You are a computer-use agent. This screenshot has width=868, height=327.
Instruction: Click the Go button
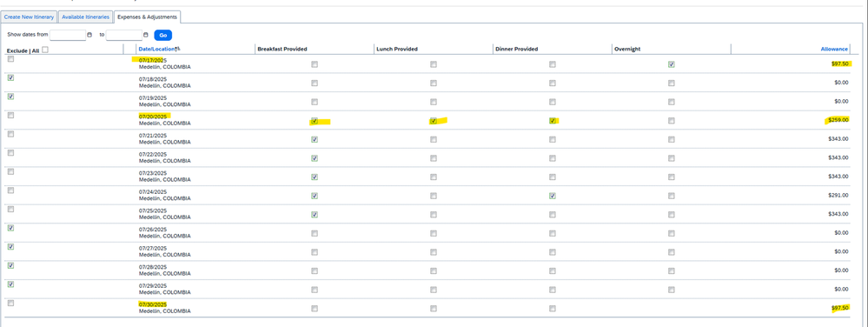162,35
